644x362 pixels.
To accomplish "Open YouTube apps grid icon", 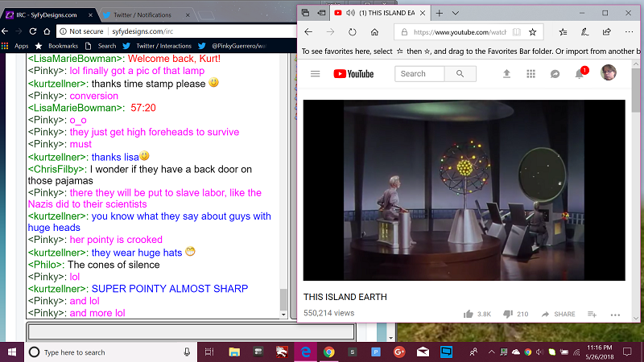I will [x=530, y=74].
